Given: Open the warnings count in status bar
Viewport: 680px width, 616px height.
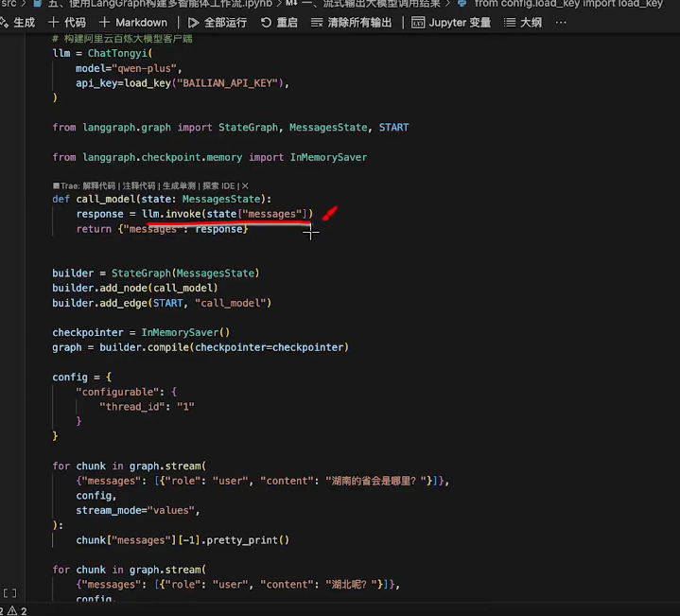Looking at the screenshot, I should point(17,610).
